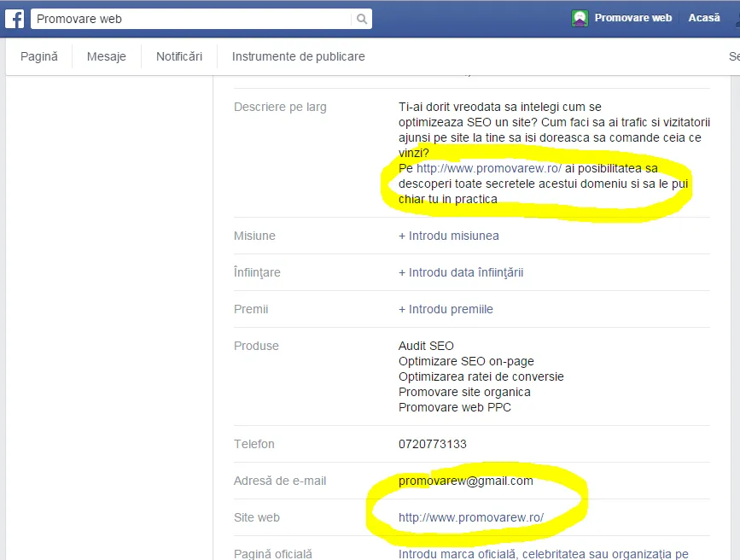Viewport: 740px width, 560px height.
Task: Open promovarew.ro link in description
Action: click(489, 168)
